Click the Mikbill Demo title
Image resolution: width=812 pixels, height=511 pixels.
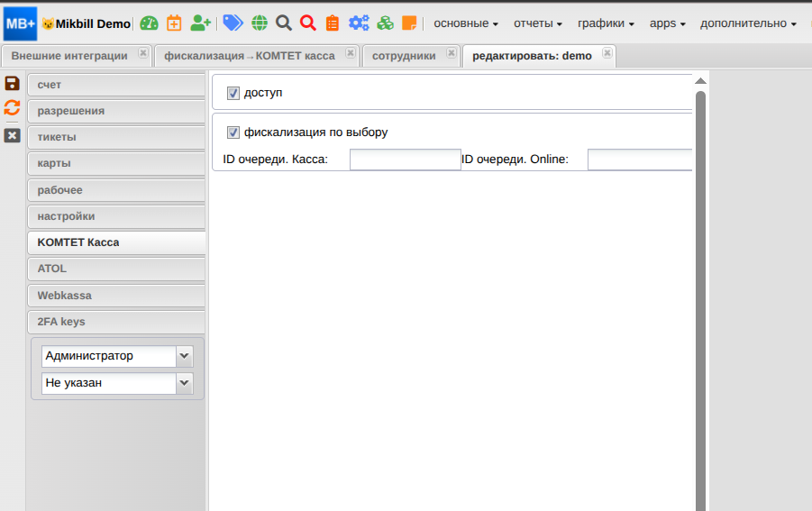click(x=93, y=23)
